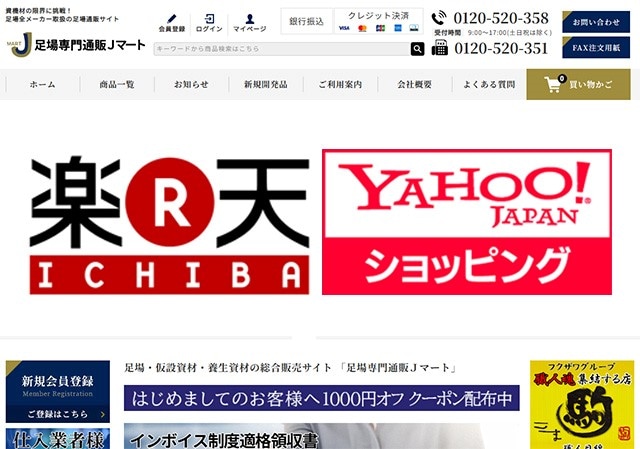Viewport: 640px width, 449px height.
Task: Open マイページ user icon
Action: click(x=250, y=19)
